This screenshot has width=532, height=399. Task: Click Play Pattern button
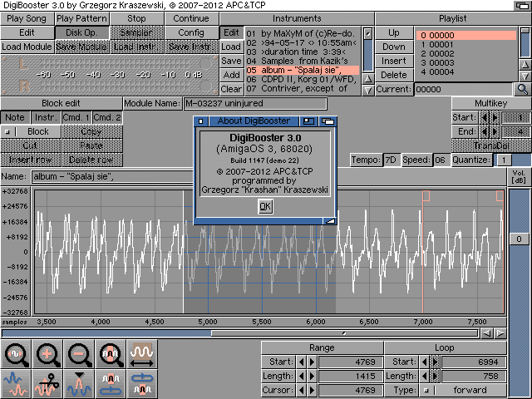tap(81, 18)
